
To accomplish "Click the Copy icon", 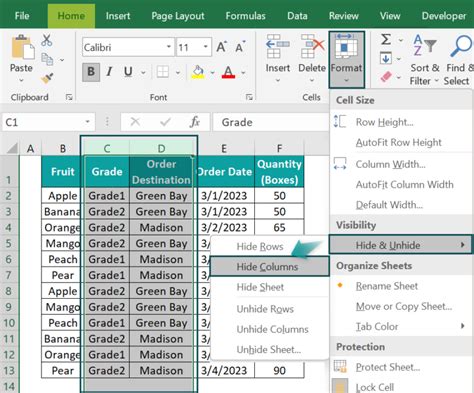I will (47, 59).
